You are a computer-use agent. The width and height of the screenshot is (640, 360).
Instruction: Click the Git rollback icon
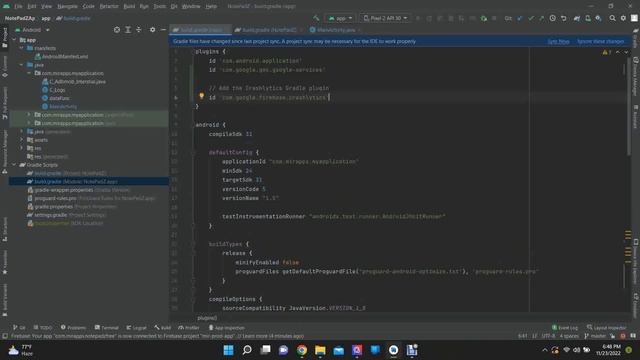(564, 18)
